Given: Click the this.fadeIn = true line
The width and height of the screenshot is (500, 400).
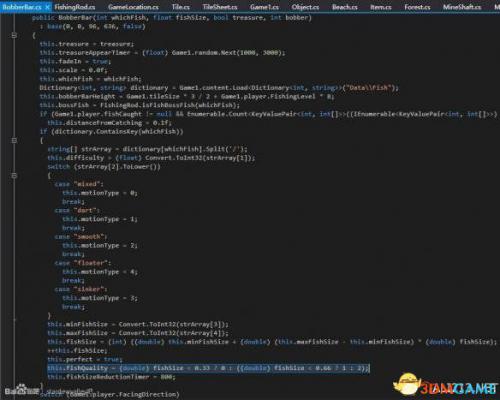Looking at the screenshot, I should click(x=75, y=61).
